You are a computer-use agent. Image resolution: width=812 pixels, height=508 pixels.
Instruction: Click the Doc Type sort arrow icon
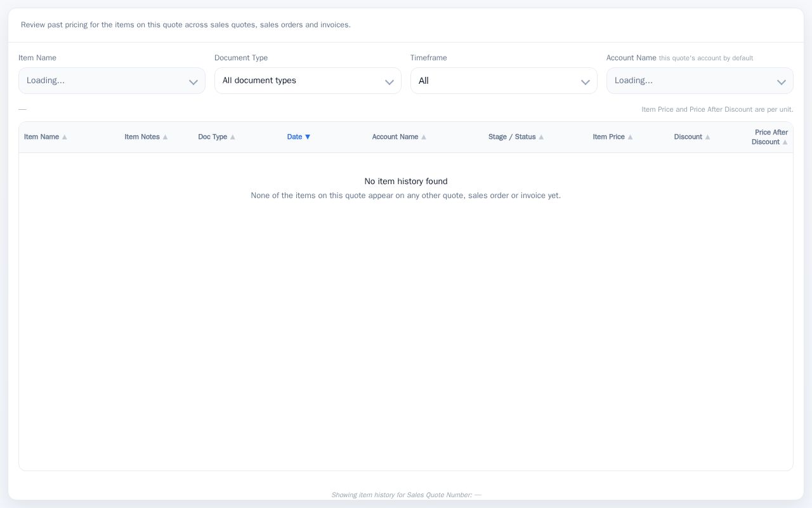click(232, 137)
